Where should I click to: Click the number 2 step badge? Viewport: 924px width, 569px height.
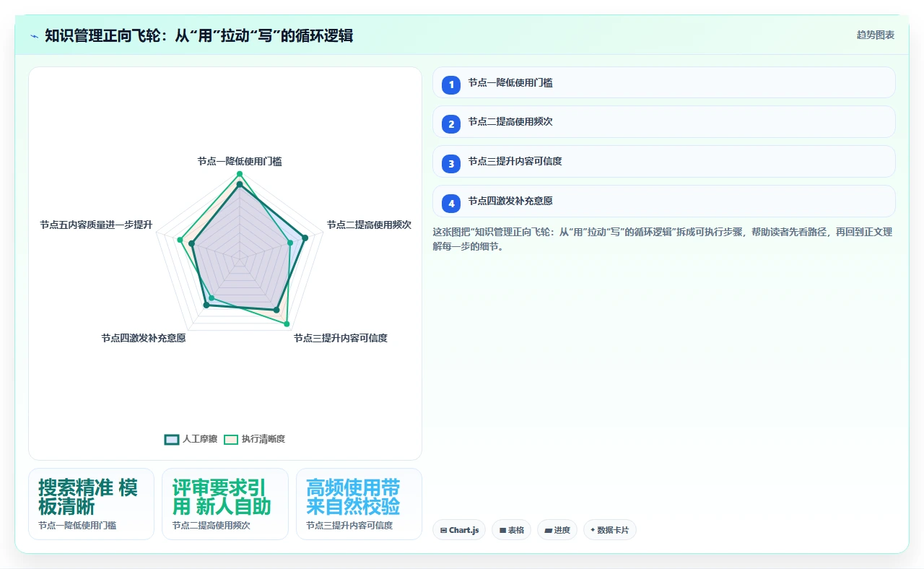point(451,124)
